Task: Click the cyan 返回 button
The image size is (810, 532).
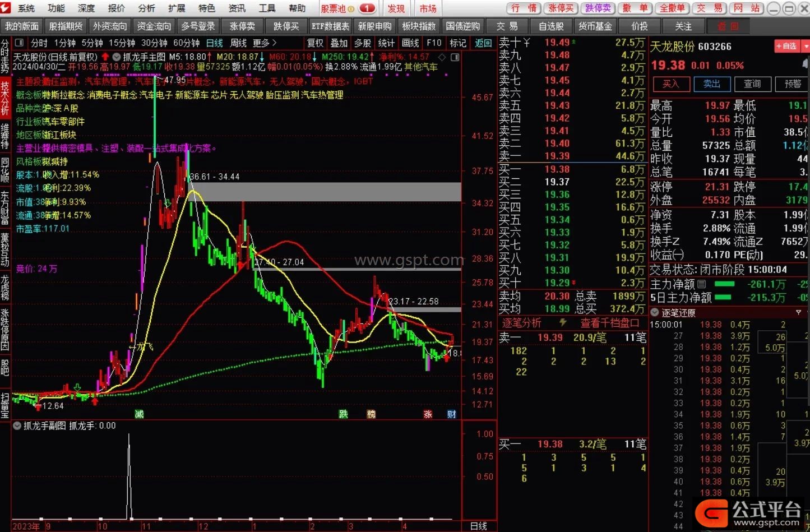Action: click(x=483, y=43)
